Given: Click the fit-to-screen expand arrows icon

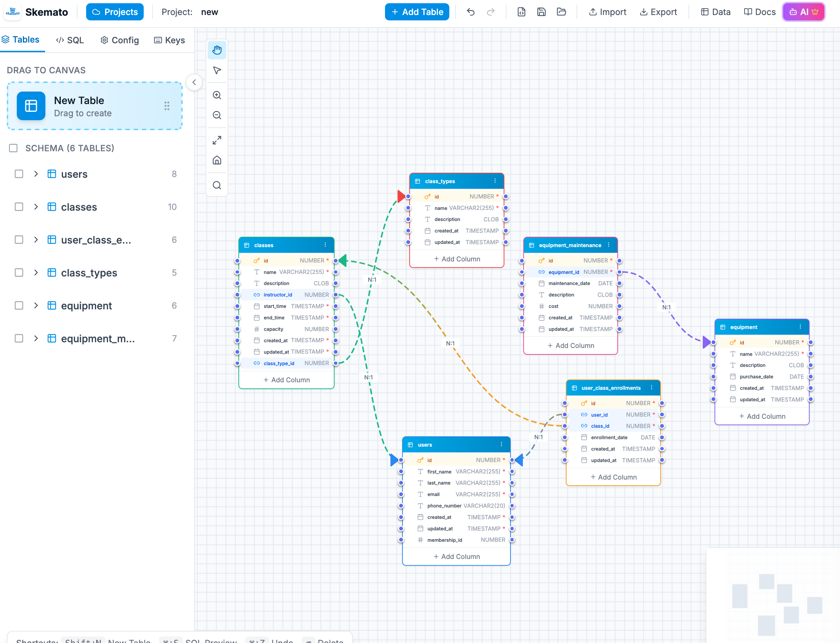Looking at the screenshot, I should point(217,141).
